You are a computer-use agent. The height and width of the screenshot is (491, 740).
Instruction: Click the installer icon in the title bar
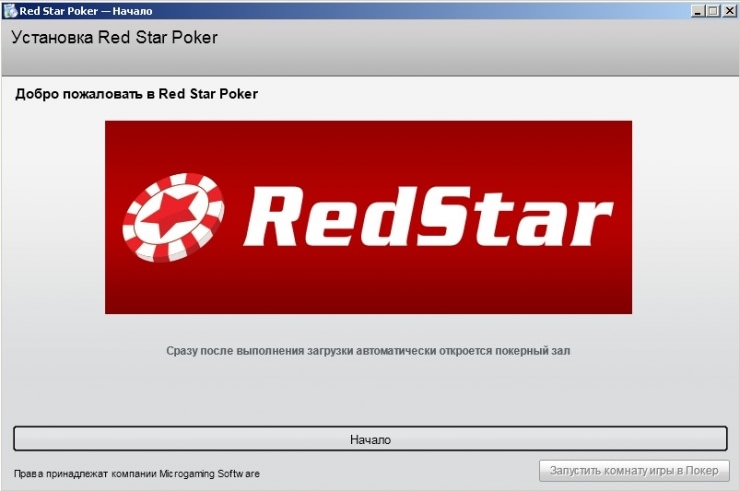[x=10, y=10]
